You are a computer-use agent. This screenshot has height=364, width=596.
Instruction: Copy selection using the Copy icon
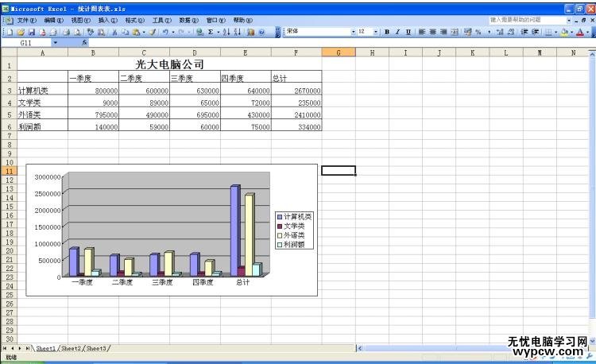[125, 33]
